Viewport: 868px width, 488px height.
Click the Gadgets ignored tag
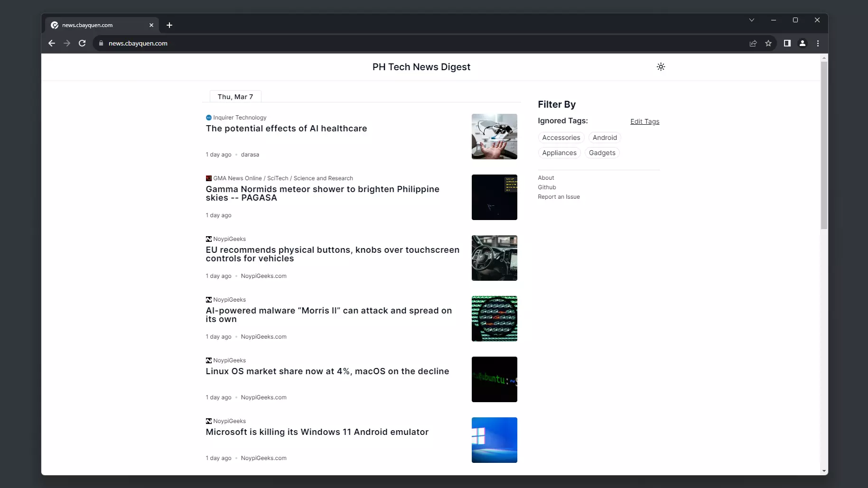(x=602, y=153)
